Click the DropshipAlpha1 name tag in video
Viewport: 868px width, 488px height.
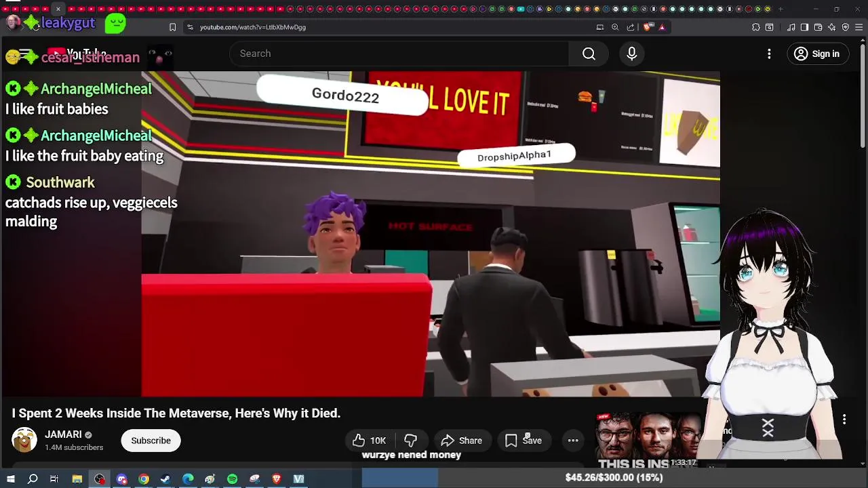tap(515, 156)
